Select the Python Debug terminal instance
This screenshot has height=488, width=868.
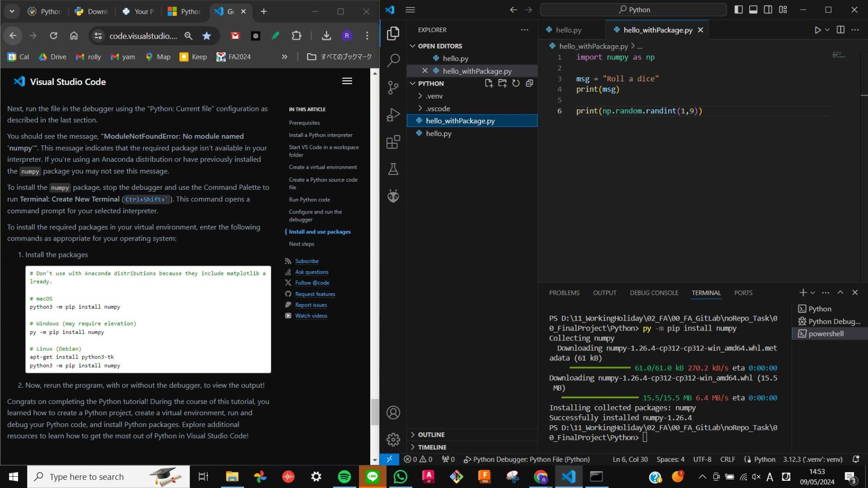point(830,322)
